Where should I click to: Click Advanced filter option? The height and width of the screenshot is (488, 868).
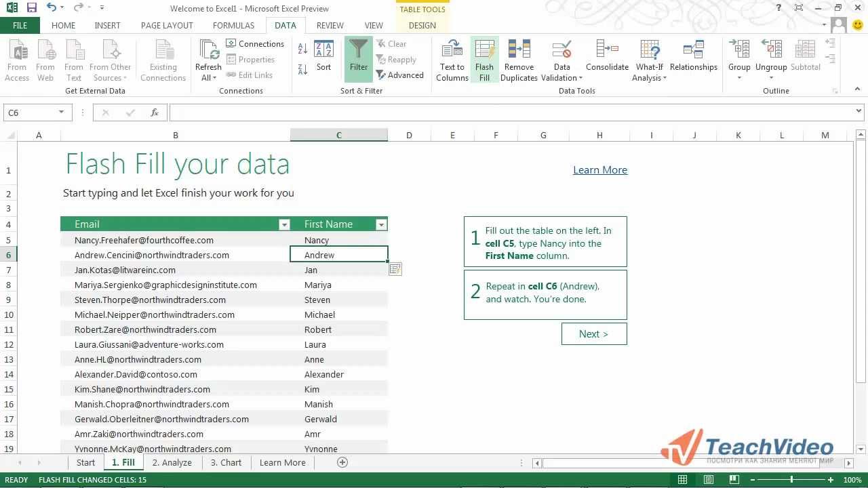(400, 75)
